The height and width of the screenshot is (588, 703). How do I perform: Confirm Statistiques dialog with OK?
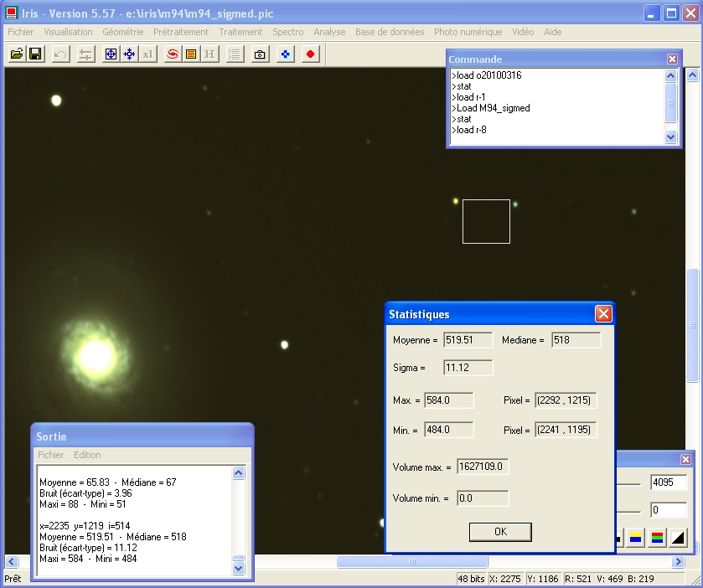[x=500, y=532]
